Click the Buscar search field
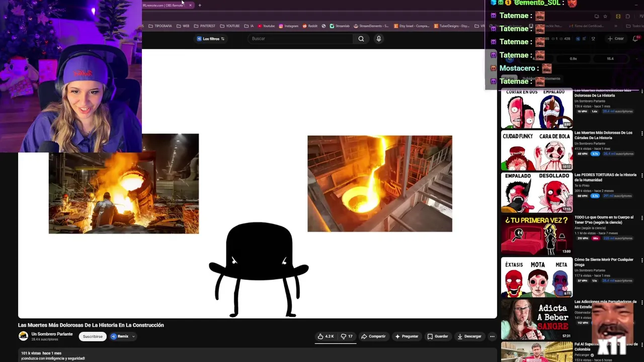Viewport: 644px width, 362px height. click(300, 39)
